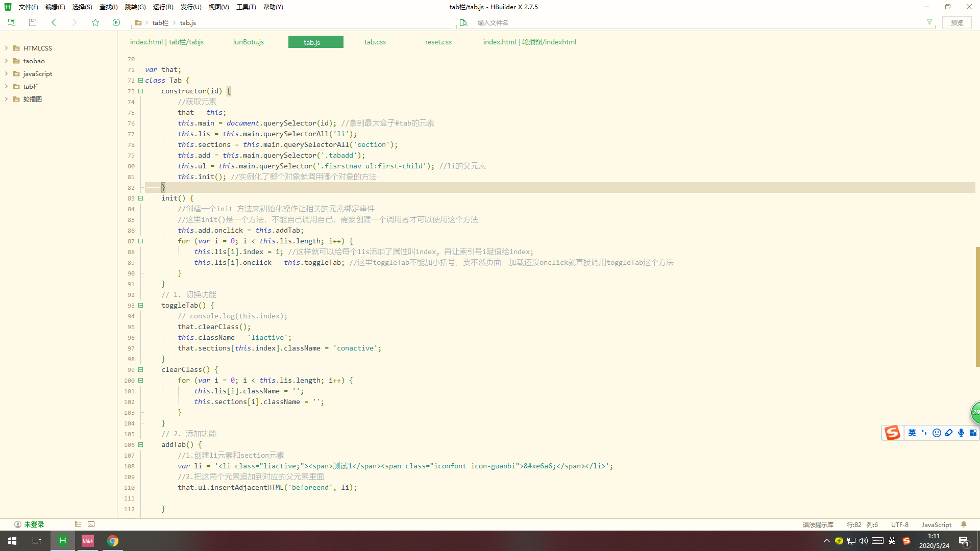Viewport: 980px width, 551px height.
Task: Click the notification bell in status bar
Action: (964, 524)
